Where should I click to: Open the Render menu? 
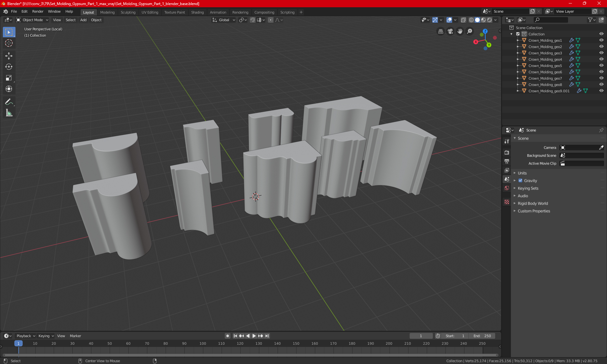pyautogui.click(x=38, y=11)
